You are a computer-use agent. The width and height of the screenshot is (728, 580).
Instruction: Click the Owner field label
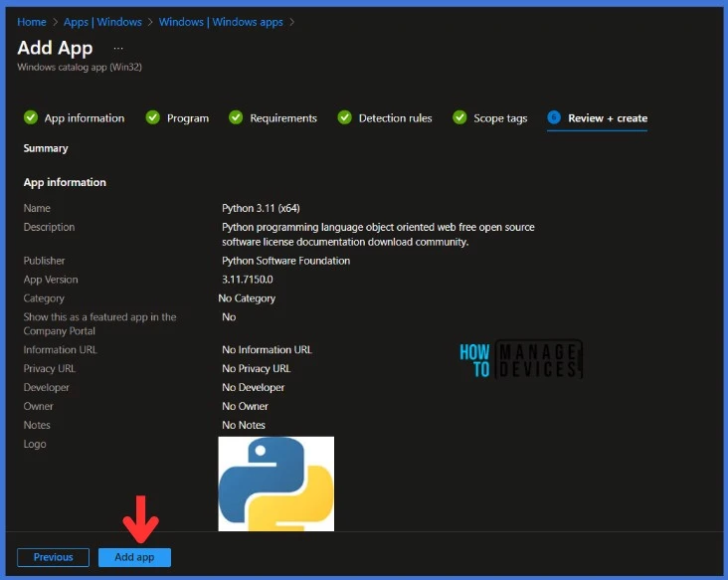[38, 406]
